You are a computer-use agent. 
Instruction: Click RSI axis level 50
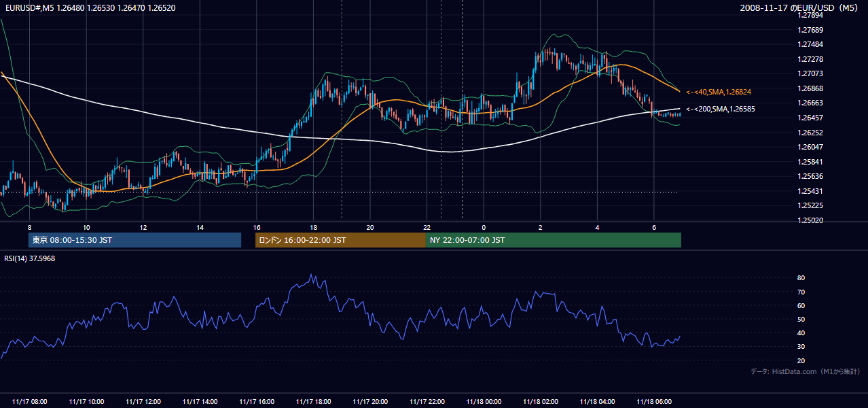pos(801,319)
